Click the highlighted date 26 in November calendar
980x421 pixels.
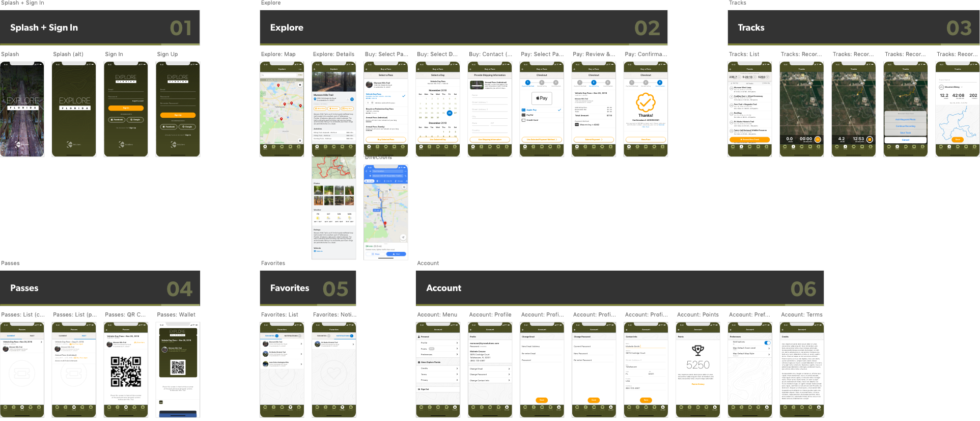(450, 113)
